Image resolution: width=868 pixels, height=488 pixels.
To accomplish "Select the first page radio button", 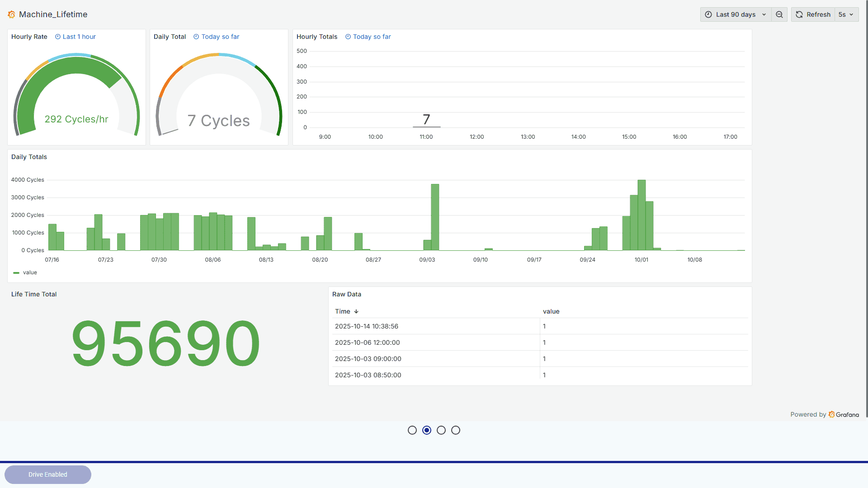I will 412,430.
